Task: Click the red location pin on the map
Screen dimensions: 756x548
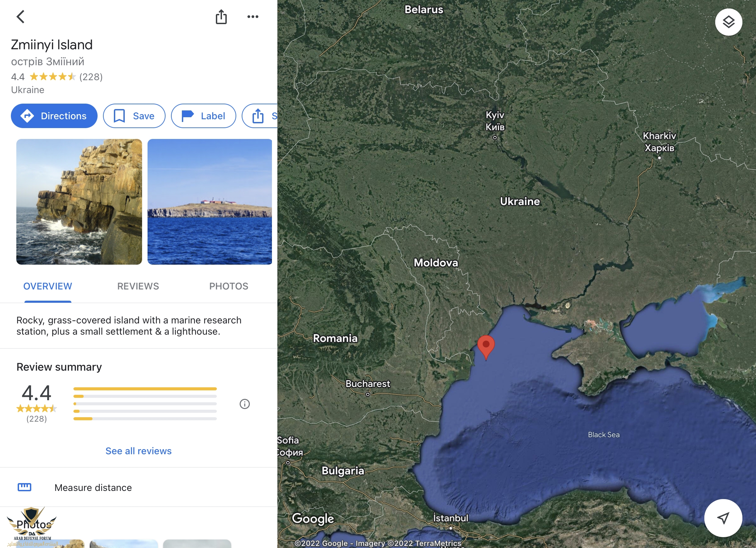Action: tap(486, 347)
